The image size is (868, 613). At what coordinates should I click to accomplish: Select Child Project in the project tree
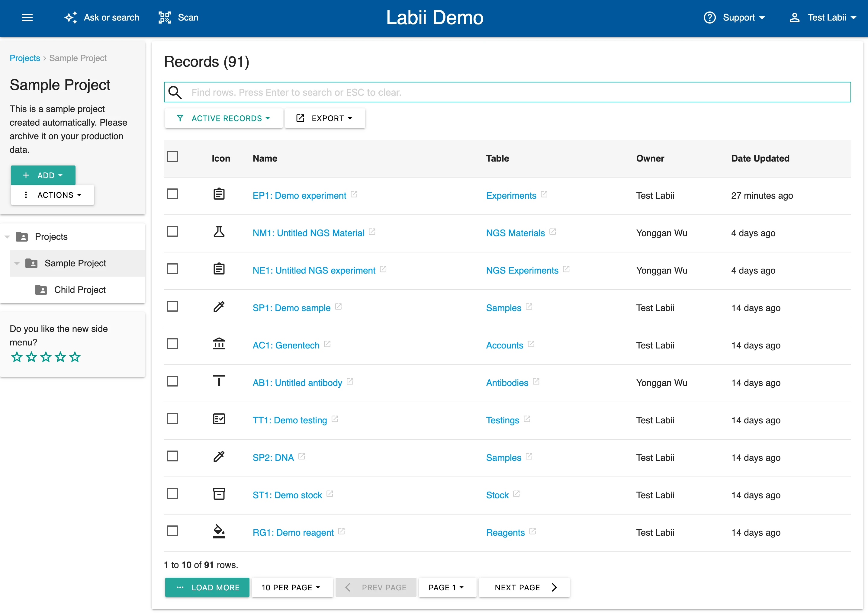[x=80, y=290]
